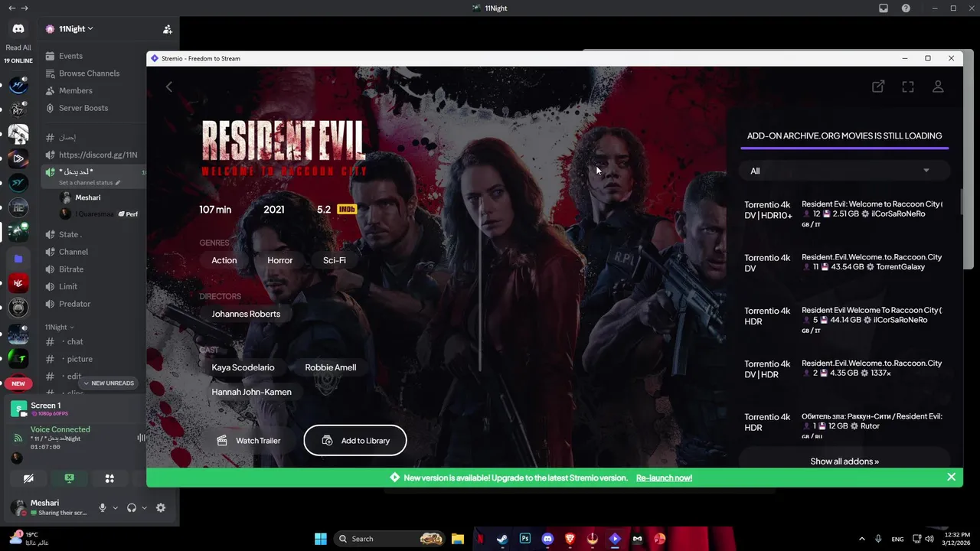Select Rutor 12 GB stream
Viewport: 980px width, 551px height.
[x=844, y=422]
